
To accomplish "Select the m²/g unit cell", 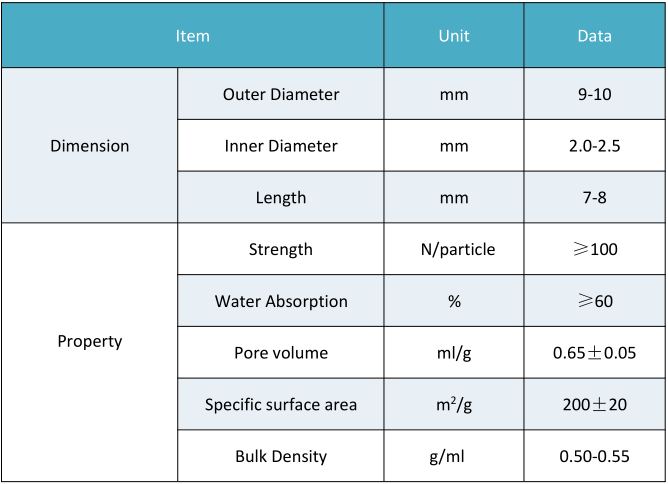I will (454, 404).
